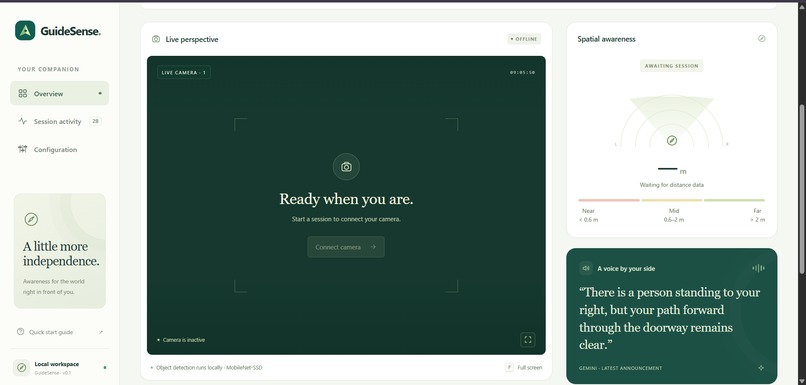Image resolution: width=806 pixels, height=385 pixels.
Task: Click the Overview grid icon
Action: [23, 94]
